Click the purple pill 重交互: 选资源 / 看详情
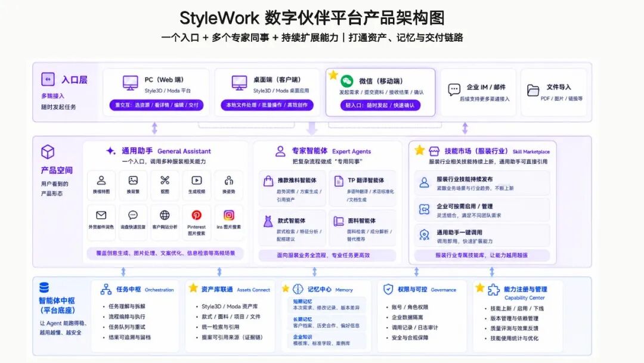 (x=156, y=105)
